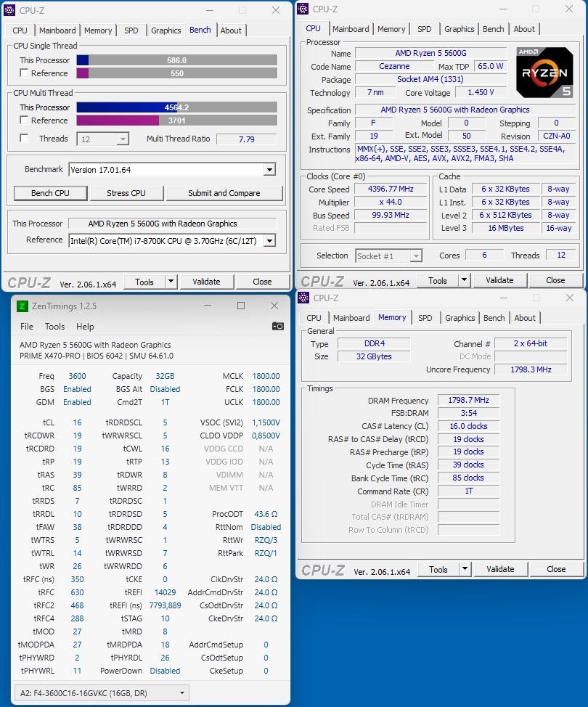This screenshot has width=588, height=707.
Task: Click Tools button in the Bench window
Action: (x=144, y=282)
